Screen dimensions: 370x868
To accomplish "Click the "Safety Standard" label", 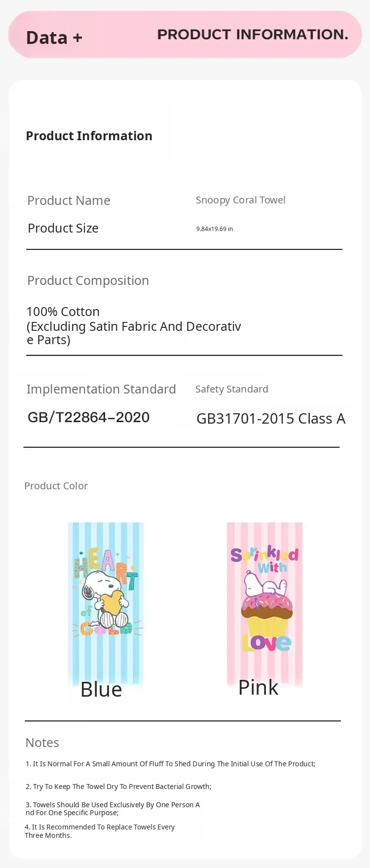I will pyautogui.click(x=231, y=389).
